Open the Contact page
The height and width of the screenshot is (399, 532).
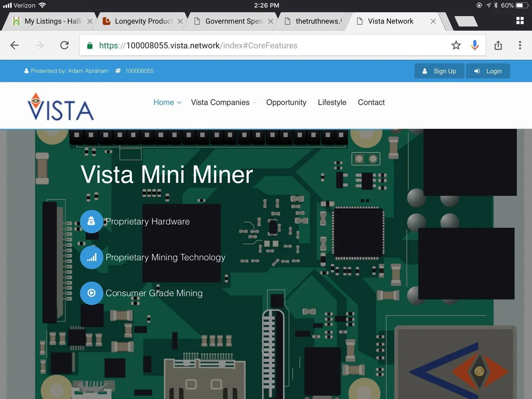tap(371, 102)
